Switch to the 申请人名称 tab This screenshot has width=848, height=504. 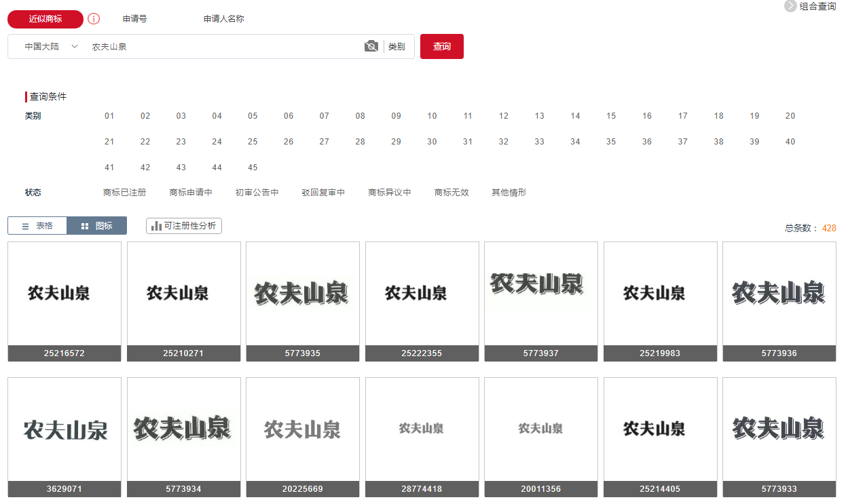pos(223,19)
